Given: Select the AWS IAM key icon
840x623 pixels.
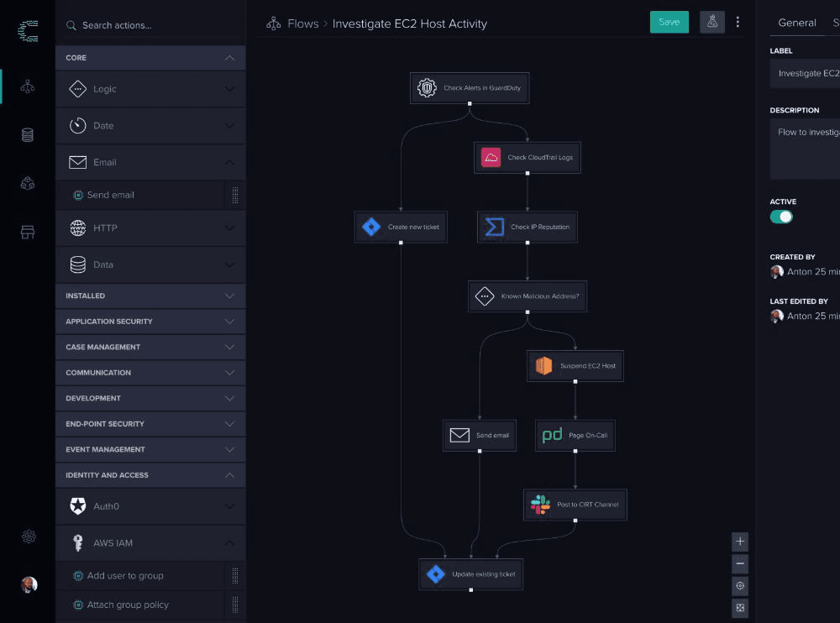Looking at the screenshot, I should (x=77, y=542).
